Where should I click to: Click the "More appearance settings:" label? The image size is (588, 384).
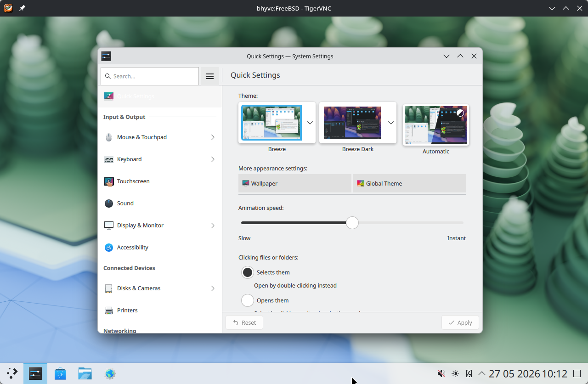click(x=273, y=169)
